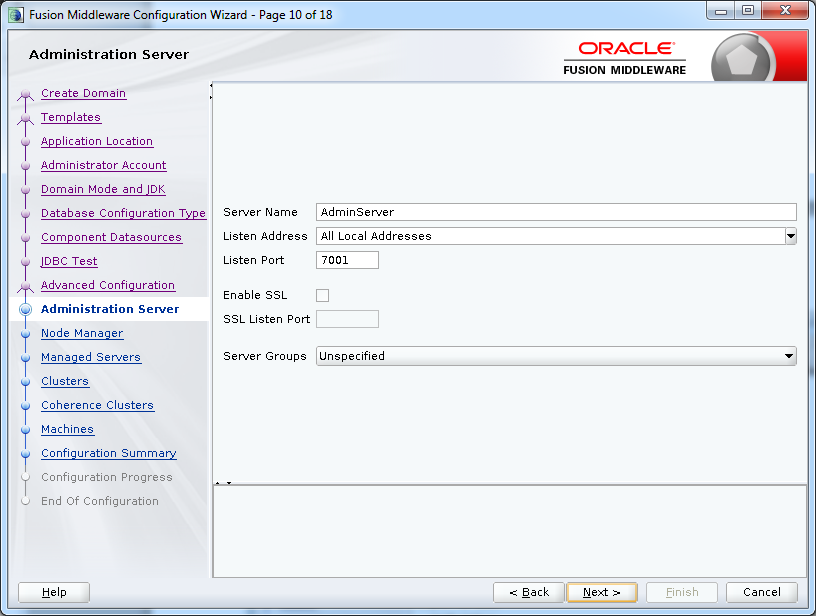The width and height of the screenshot is (816, 616).
Task: Click the Listen Address combo box text
Action: (551, 236)
